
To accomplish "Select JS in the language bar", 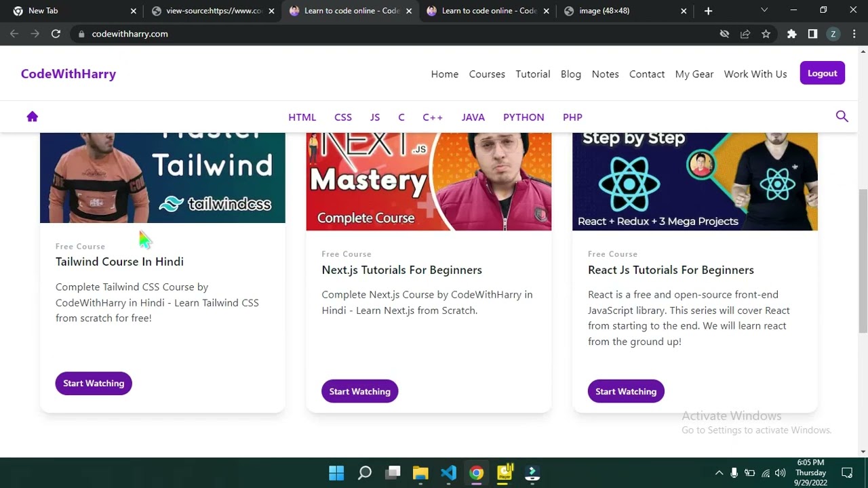I will (x=375, y=117).
